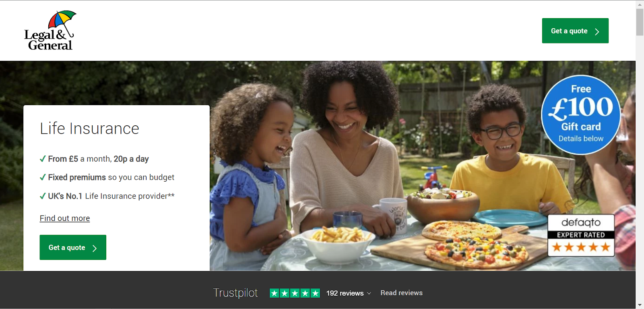Click the Trustpilot green star rating

[295, 293]
